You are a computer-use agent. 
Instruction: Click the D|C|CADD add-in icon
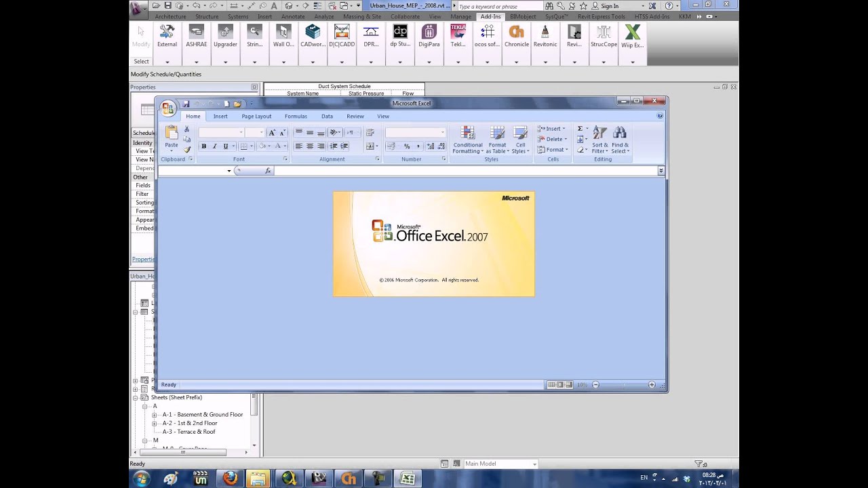342,37
